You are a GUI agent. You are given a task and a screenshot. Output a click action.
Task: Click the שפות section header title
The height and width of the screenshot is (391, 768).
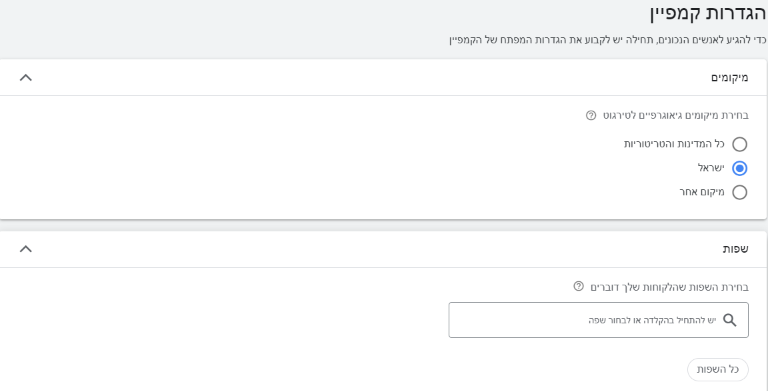tap(736, 249)
